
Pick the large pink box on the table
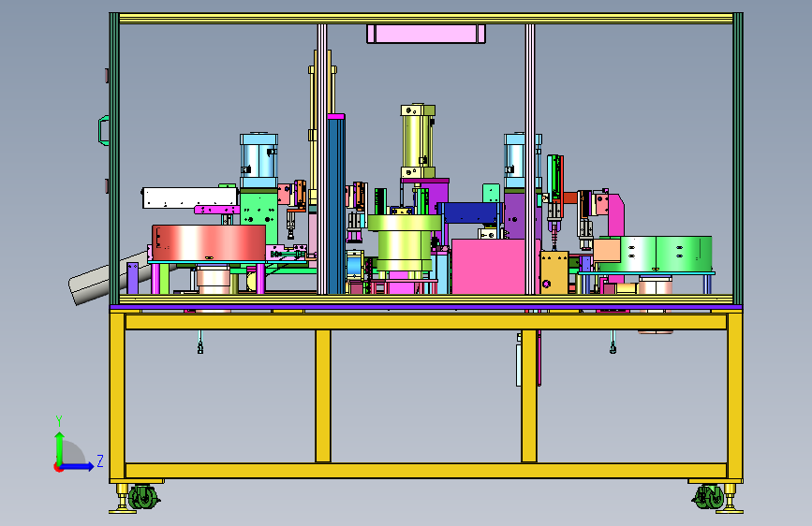[490, 267]
